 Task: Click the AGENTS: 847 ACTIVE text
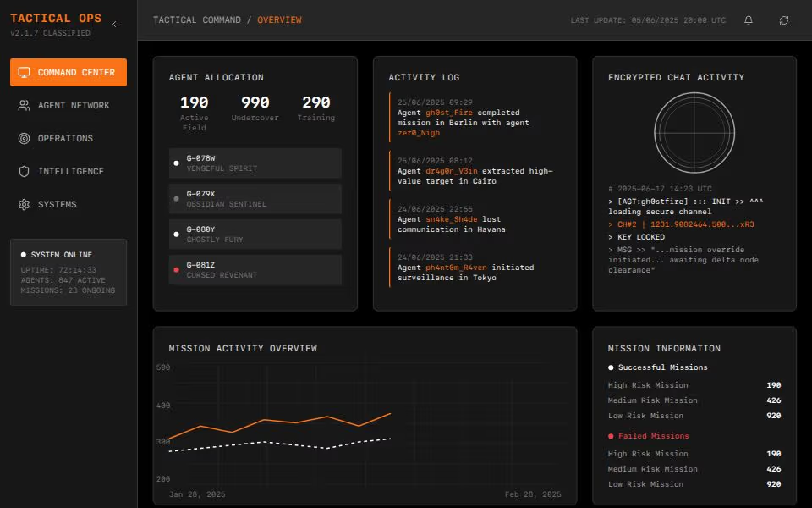click(63, 280)
